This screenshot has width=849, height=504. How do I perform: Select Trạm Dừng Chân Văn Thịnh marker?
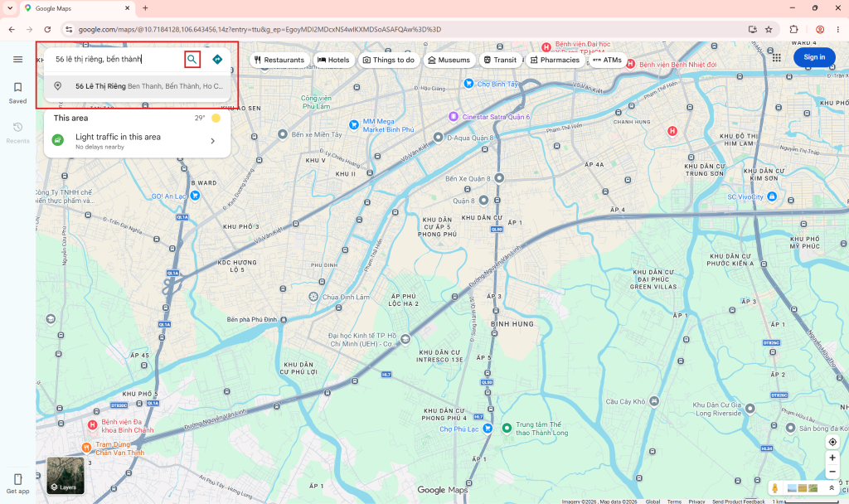click(x=86, y=447)
